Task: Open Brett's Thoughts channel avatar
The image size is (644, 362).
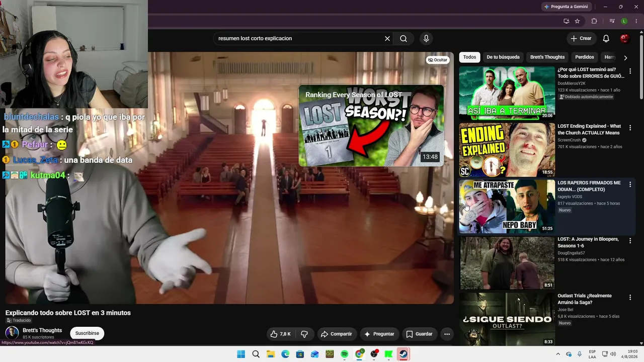Action: pos(12,333)
